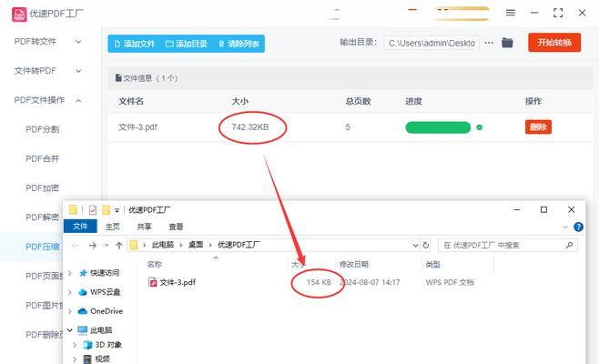The height and width of the screenshot is (364, 599).
Task: Open the address bar history dropdown
Action: click(415, 245)
